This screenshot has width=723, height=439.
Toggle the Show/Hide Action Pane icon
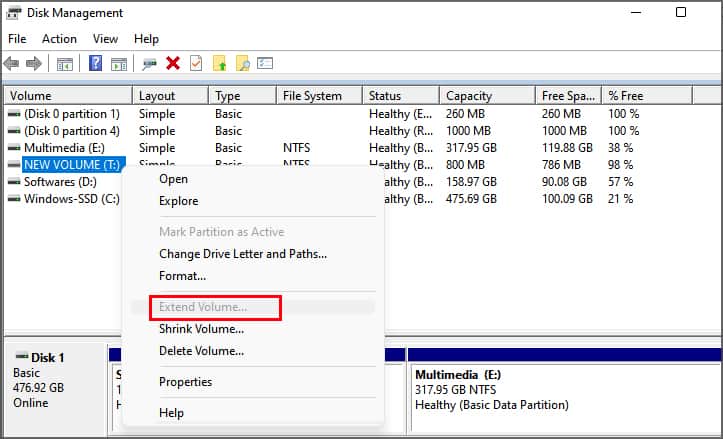click(x=119, y=64)
